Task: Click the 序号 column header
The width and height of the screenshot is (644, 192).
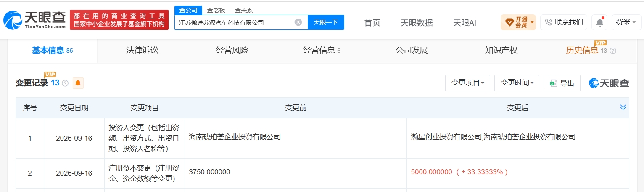Action: (30, 108)
